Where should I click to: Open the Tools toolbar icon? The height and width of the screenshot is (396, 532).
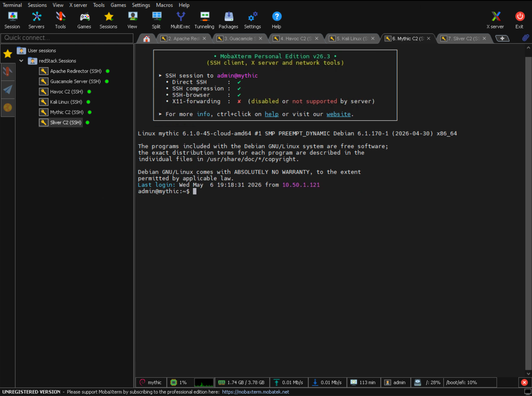tap(60, 20)
